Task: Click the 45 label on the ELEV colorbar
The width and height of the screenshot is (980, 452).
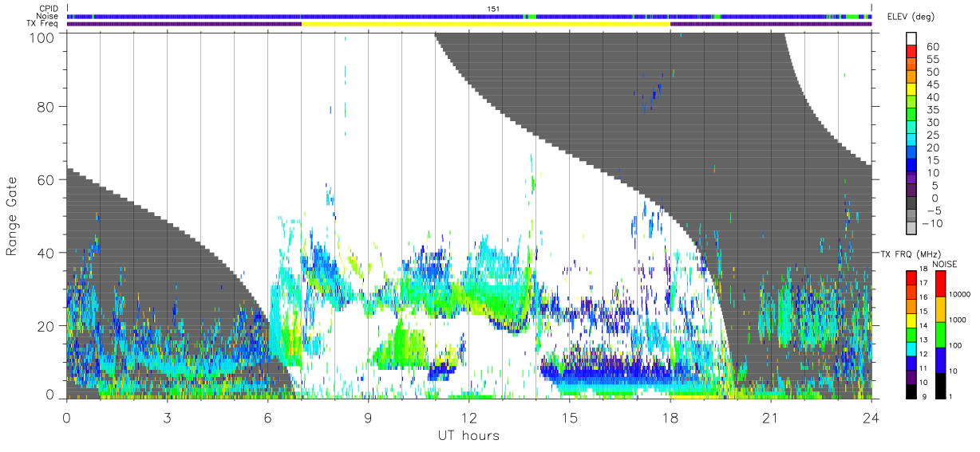Action: coord(933,85)
